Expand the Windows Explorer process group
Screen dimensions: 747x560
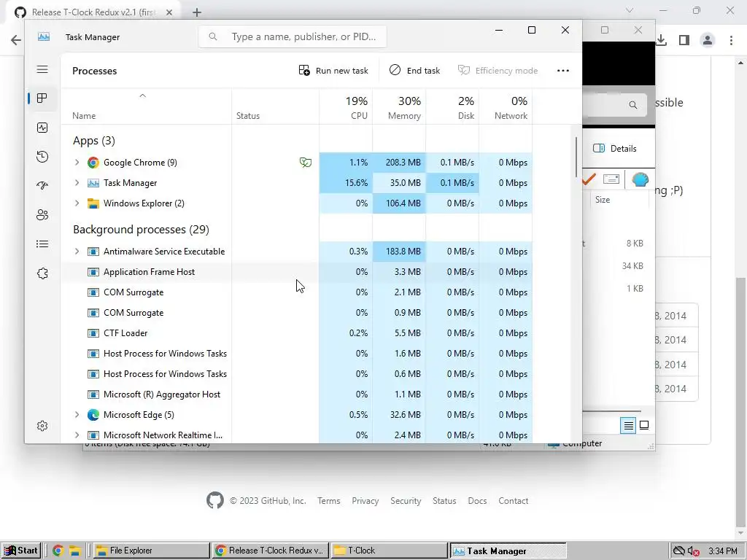click(77, 203)
